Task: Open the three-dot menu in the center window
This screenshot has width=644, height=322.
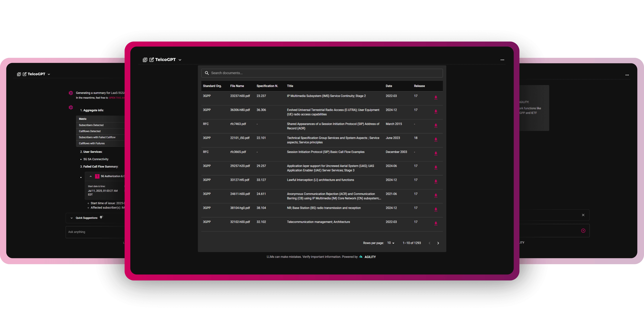Action: 502,60
